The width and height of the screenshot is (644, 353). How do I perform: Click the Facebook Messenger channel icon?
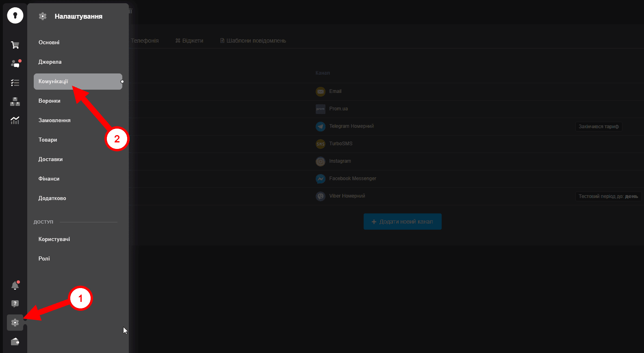click(321, 179)
